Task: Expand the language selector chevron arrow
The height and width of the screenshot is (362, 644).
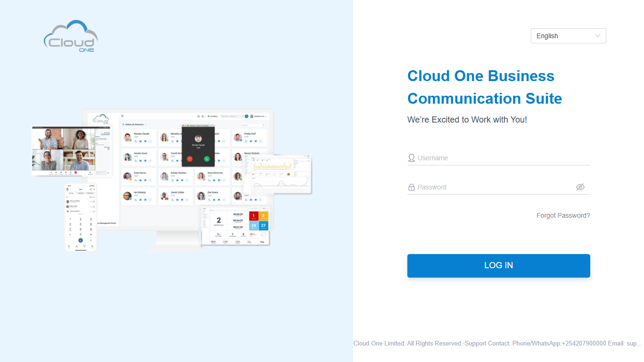Action: coord(598,36)
